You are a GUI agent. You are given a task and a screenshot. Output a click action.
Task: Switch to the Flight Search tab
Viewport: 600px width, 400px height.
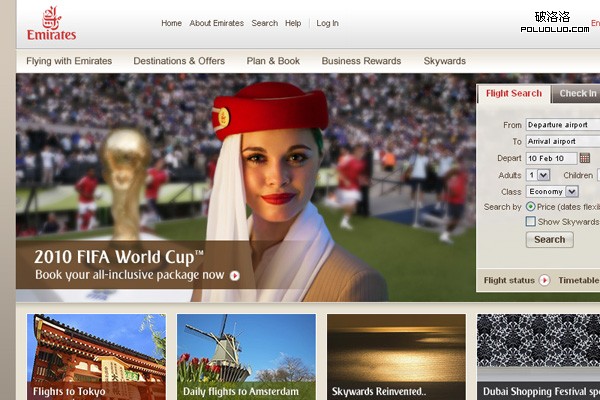514,93
